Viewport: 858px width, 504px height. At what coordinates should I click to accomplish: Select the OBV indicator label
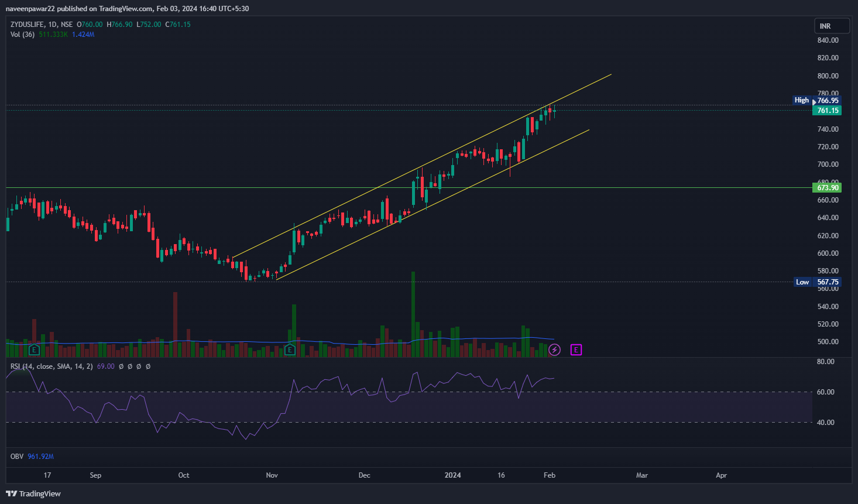pyautogui.click(x=17, y=457)
